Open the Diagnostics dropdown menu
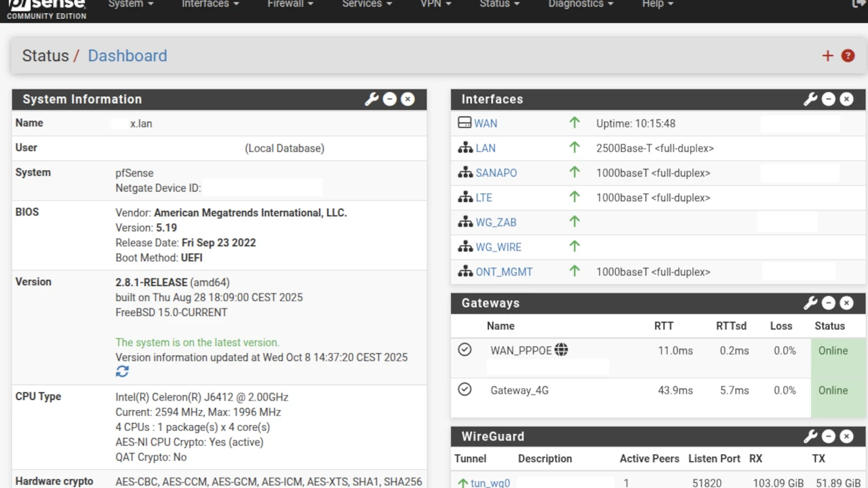 [580, 5]
